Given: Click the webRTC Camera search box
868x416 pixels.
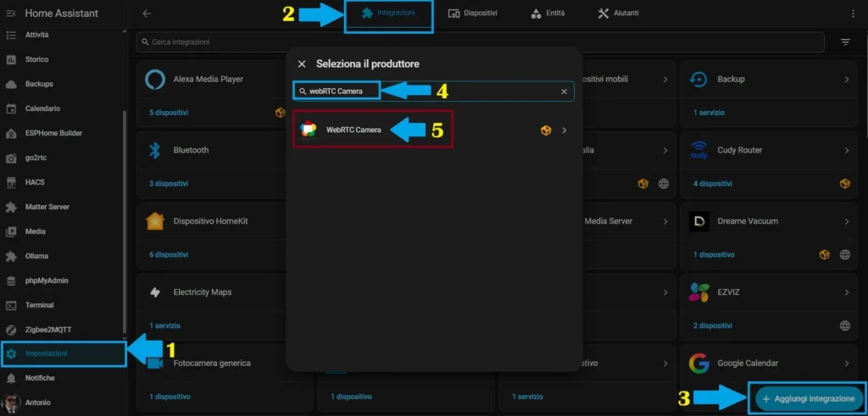Looking at the screenshot, I should point(433,92).
